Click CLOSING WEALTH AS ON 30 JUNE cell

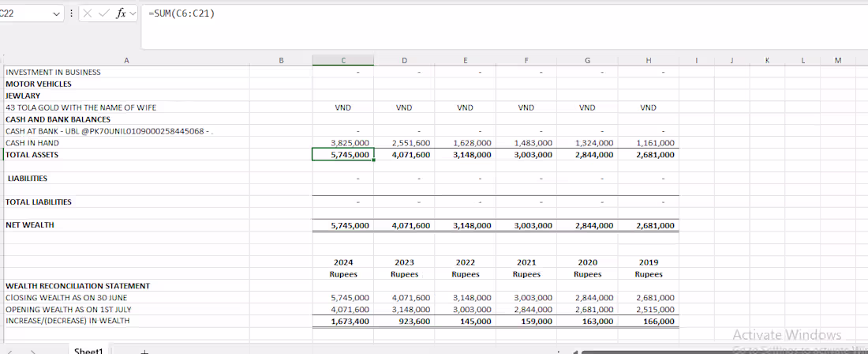click(x=127, y=297)
